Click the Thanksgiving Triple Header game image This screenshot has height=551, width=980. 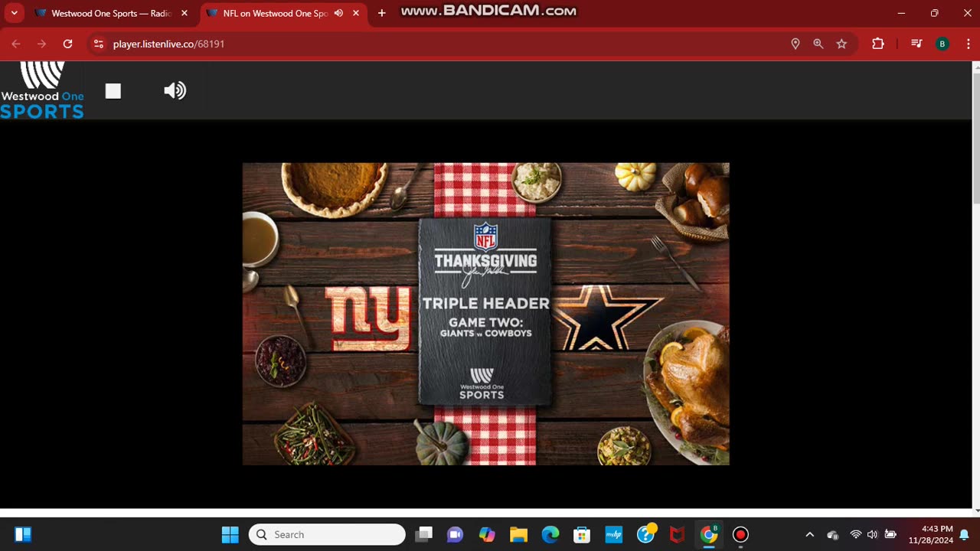[485, 314]
